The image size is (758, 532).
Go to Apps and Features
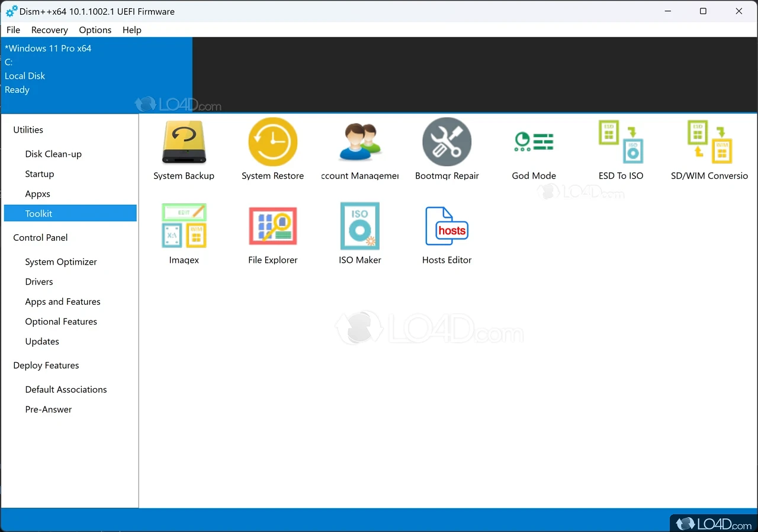coord(62,301)
